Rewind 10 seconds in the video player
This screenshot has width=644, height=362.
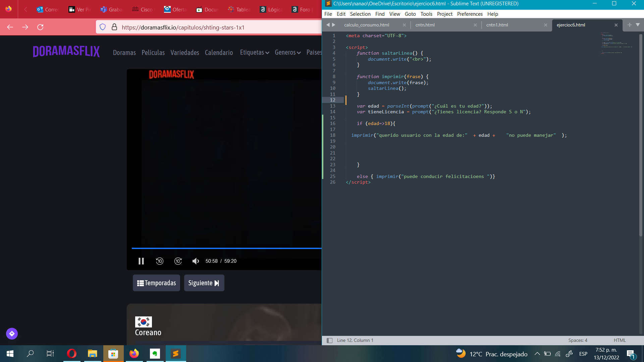click(x=160, y=261)
